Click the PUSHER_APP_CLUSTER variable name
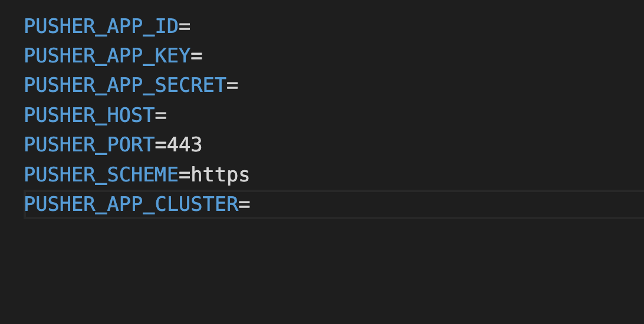The height and width of the screenshot is (324, 644). click(x=131, y=204)
